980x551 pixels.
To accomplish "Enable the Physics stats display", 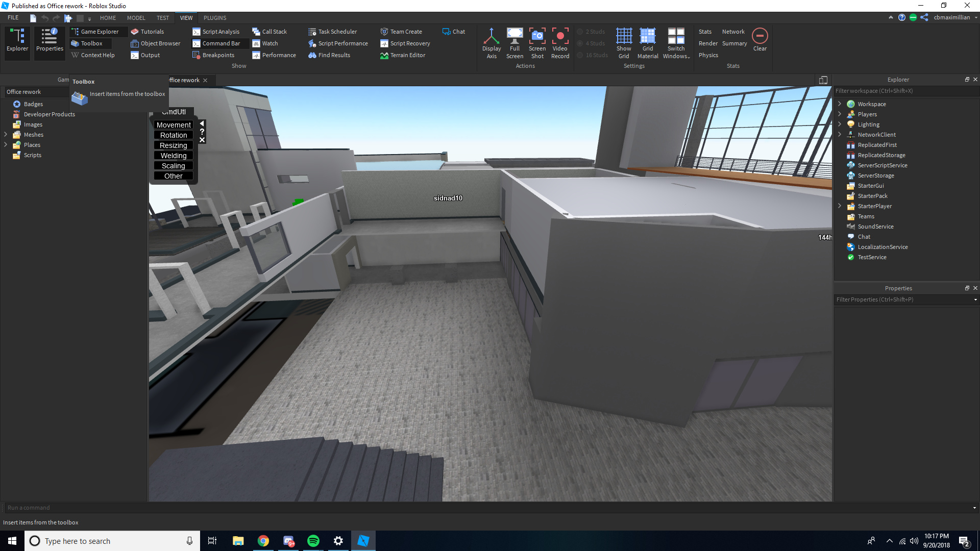I will coord(708,55).
